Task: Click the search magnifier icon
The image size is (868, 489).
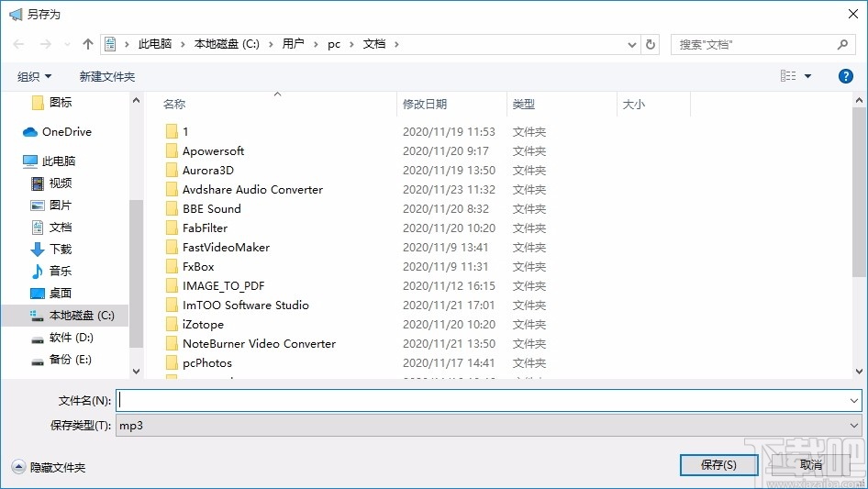Action: tap(842, 44)
